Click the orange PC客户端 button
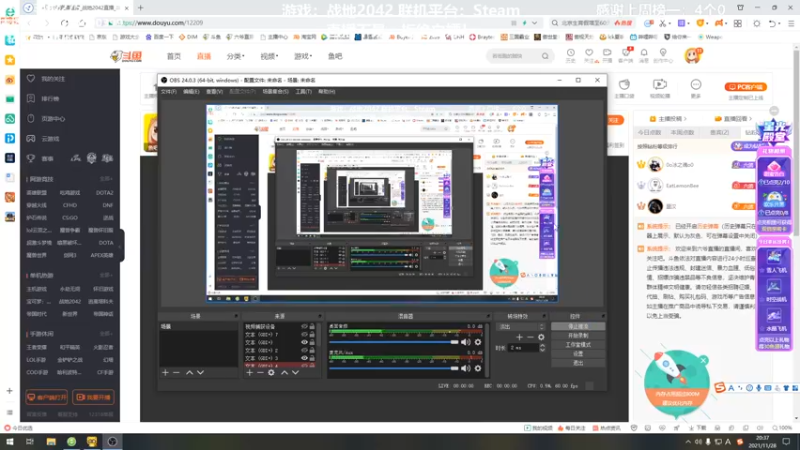The width and height of the screenshot is (800, 450). (x=746, y=87)
